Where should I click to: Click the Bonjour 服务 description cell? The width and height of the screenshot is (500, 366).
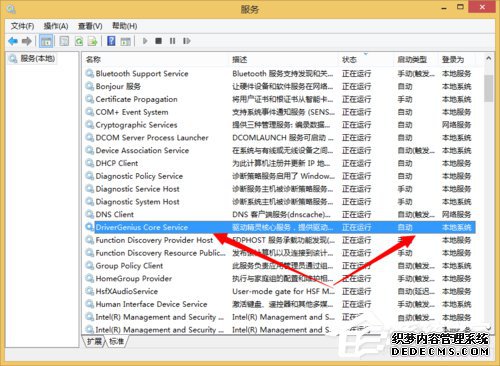point(283,86)
